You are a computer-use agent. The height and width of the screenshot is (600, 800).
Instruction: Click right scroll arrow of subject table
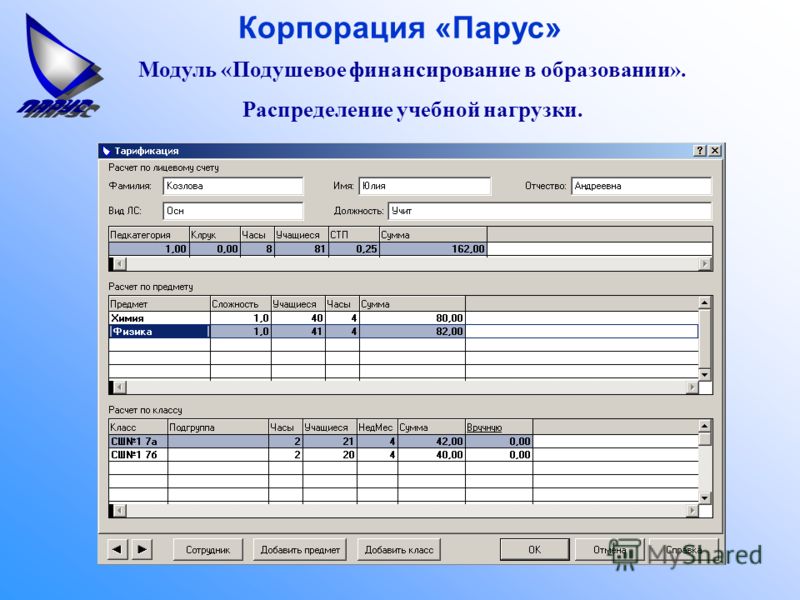(x=692, y=387)
